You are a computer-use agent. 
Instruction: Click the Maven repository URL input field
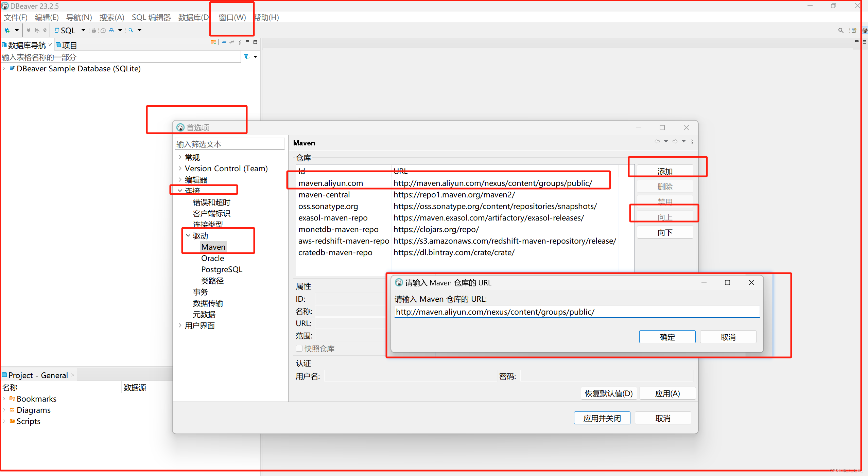(x=576, y=312)
